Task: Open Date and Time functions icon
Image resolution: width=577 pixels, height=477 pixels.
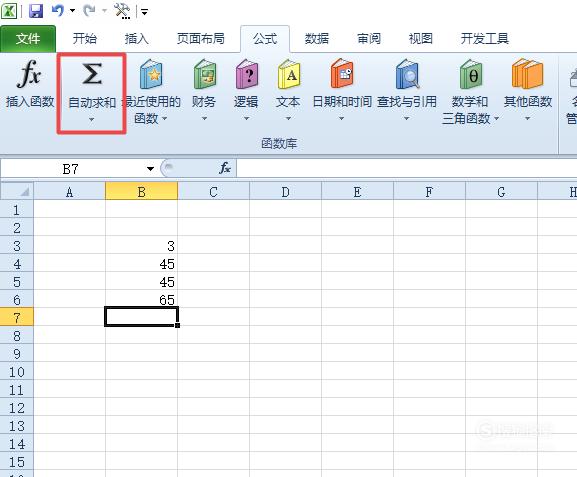Action: (342, 74)
